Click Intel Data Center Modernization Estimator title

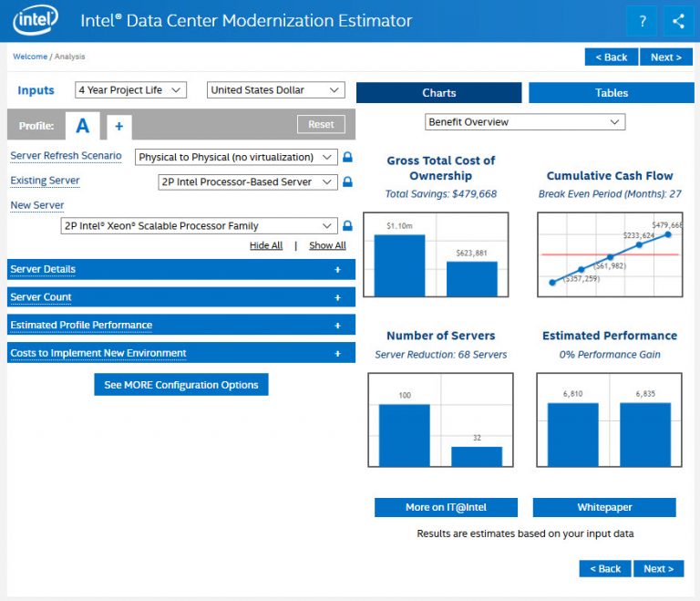[246, 21]
